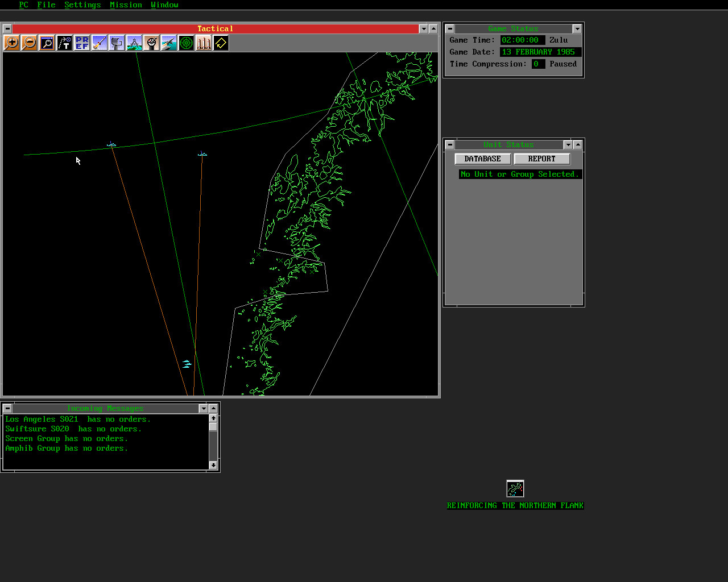The image size is (728, 582).
Task: Open the Incoming Messages window dropdown arrow
Action: [203, 409]
